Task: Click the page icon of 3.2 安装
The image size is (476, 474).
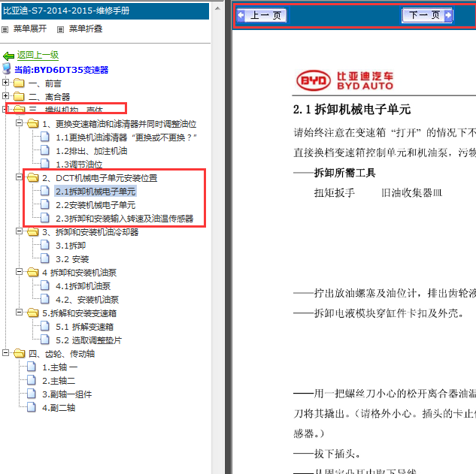Action: (45, 258)
